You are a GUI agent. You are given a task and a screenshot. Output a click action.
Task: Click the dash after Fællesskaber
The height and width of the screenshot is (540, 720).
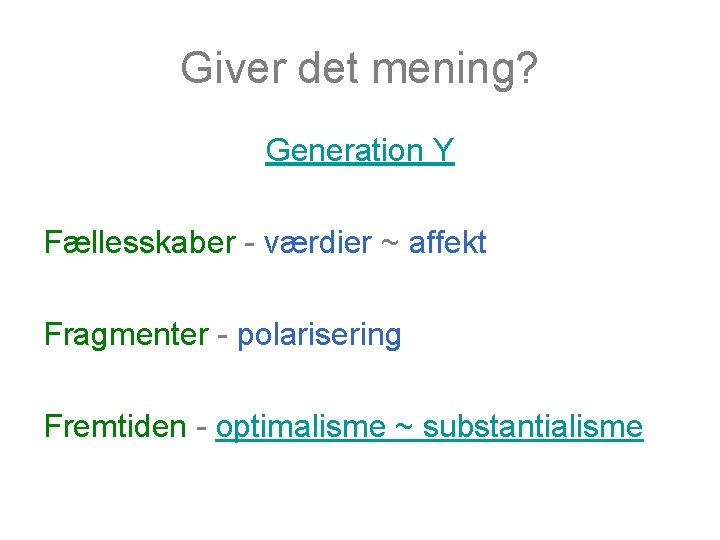[x=250, y=244]
